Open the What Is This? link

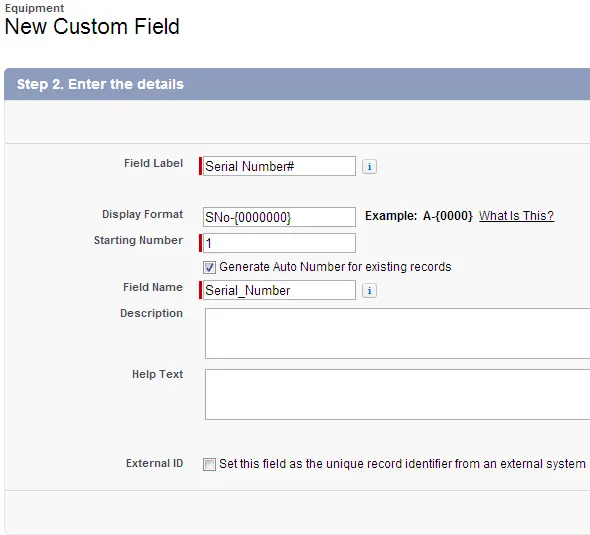516,216
